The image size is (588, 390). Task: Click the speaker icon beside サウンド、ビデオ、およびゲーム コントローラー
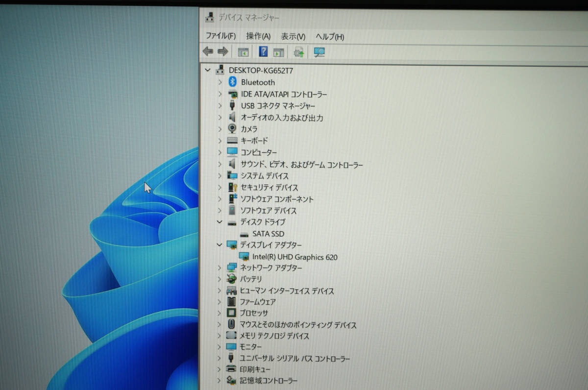[x=232, y=164]
